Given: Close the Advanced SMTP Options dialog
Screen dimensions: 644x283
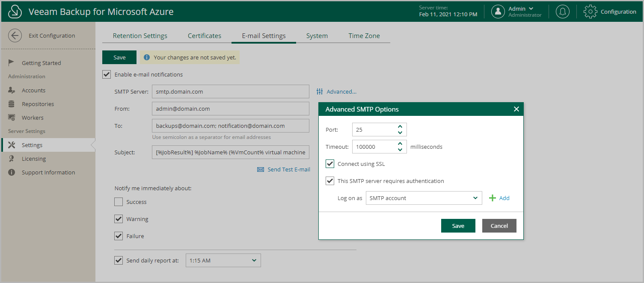Looking at the screenshot, I should point(516,109).
